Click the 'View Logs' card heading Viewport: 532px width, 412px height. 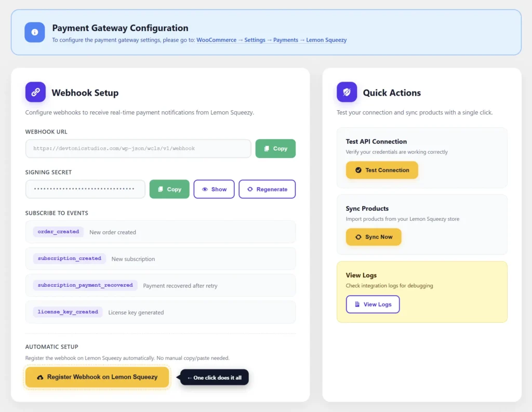361,275
